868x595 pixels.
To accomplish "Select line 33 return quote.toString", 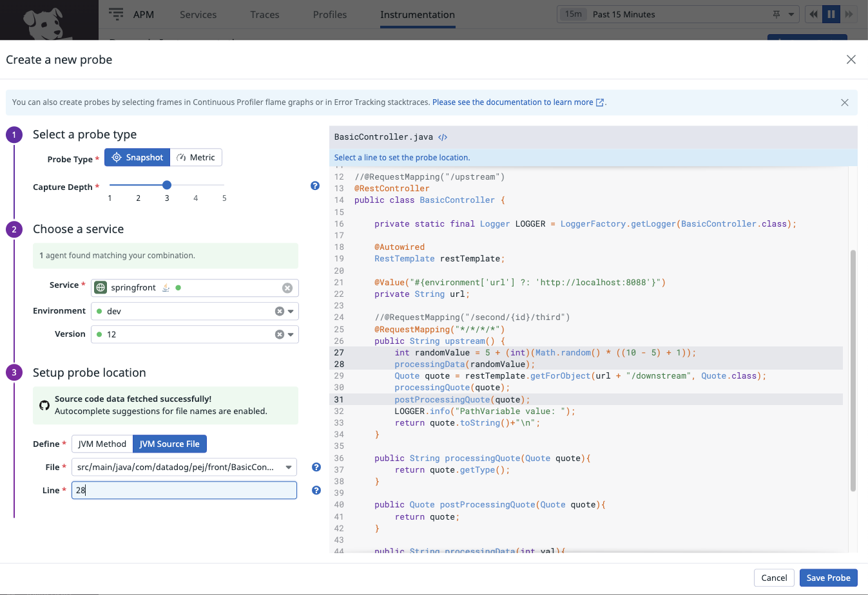I will tap(586, 422).
